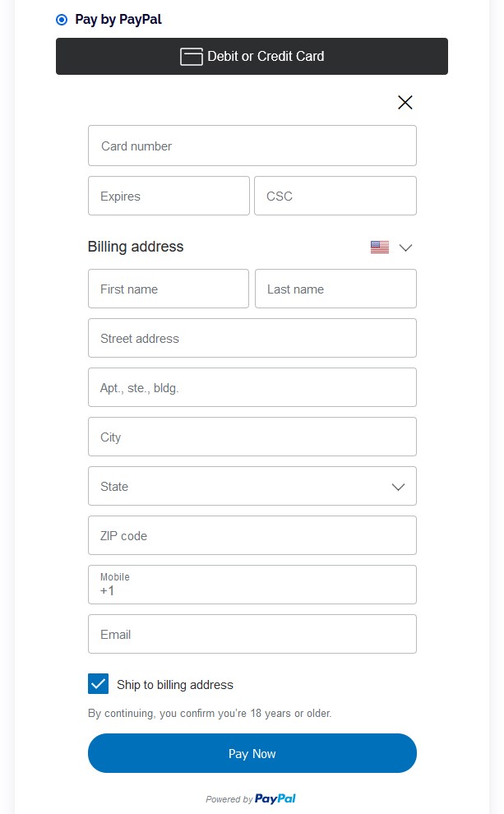Click the Pay Now button
504x814 pixels.
[252, 753]
